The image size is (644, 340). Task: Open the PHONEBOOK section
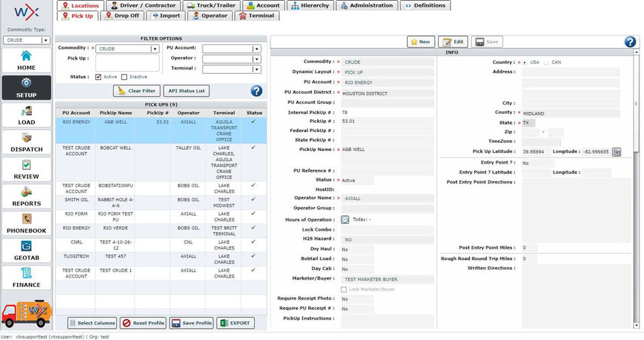click(x=26, y=223)
